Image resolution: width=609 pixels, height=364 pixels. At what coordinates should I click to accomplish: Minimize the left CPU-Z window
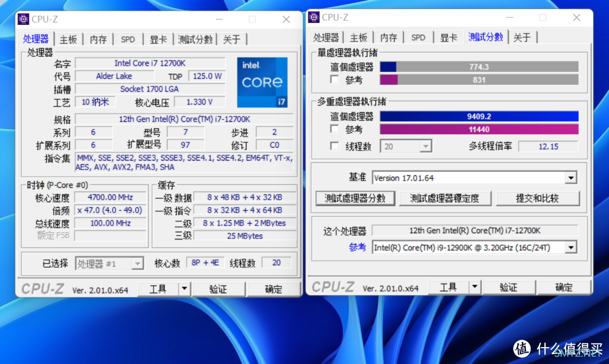coord(219,19)
